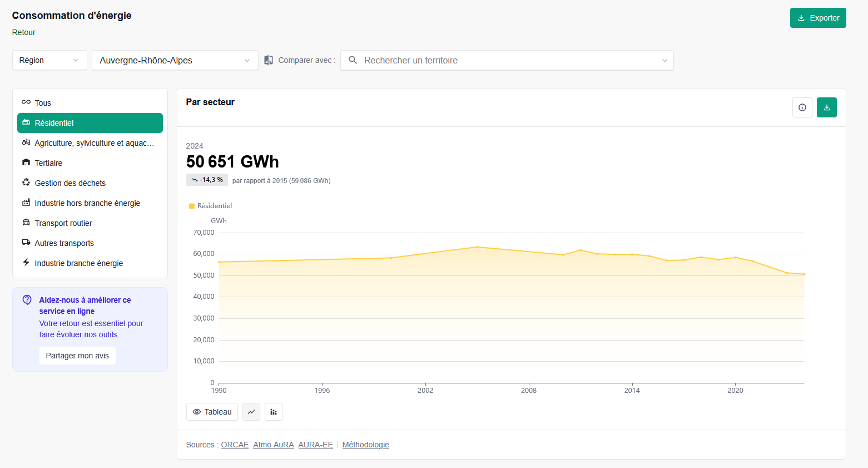Viewport: 868px width, 468px height.
Task: Open the Auvergne-Rhône-Alpes territory dropdown
Action: click(175, 60)
